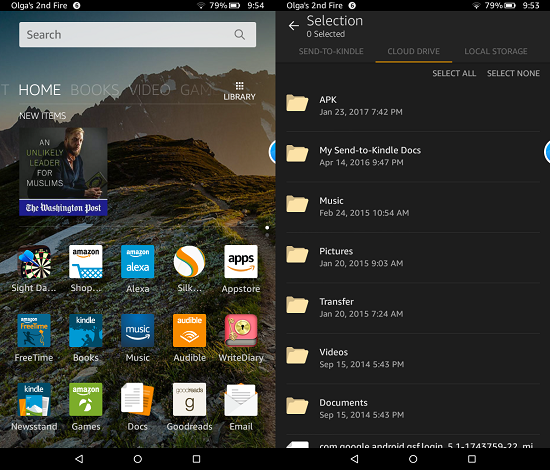
Task: Tap the back arrow beside Selection
Action: point(294,26)
